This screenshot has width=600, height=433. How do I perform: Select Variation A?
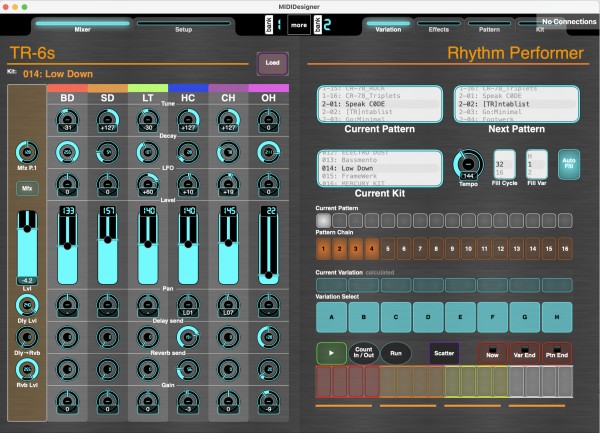pos(332,317)
